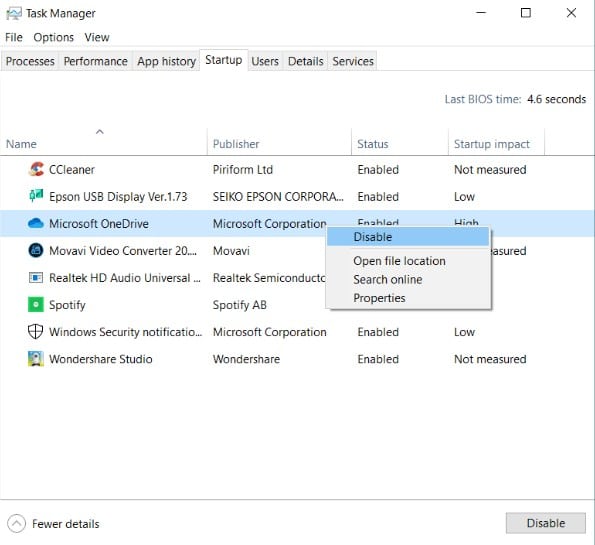Open the Performance tab
The width and height of the screenshot is (595, 545).
pos(95,61)
